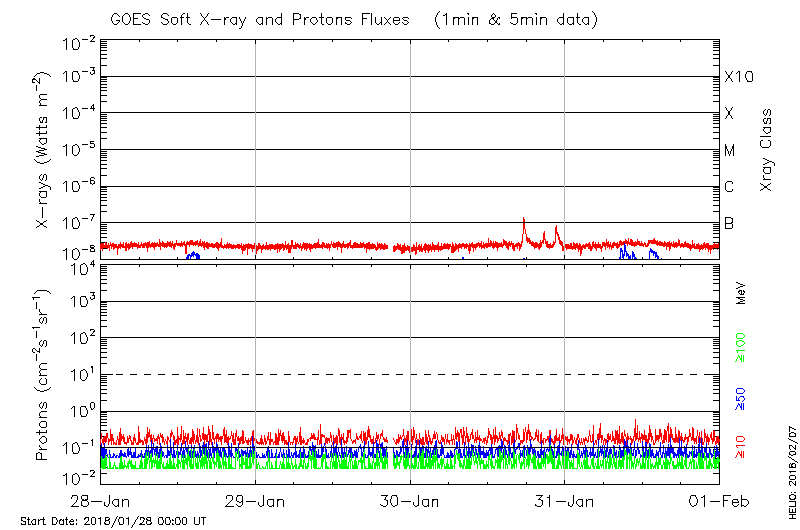Select the green ≥100 MeV legend label
Image resolution: width=800 pixels, height=530 pixels.
[x=741, y=345]
